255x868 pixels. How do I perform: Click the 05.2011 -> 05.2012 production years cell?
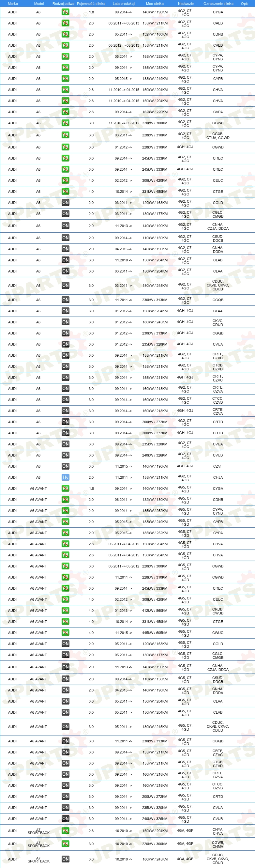pos(124,566)
